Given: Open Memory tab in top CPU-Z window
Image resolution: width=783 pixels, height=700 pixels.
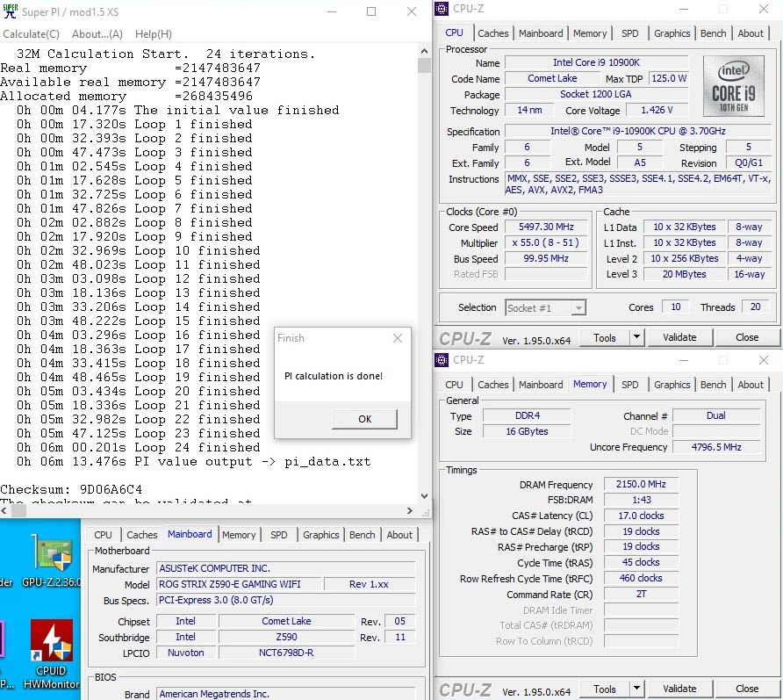Looking at the screenshot, I should 590,33.
